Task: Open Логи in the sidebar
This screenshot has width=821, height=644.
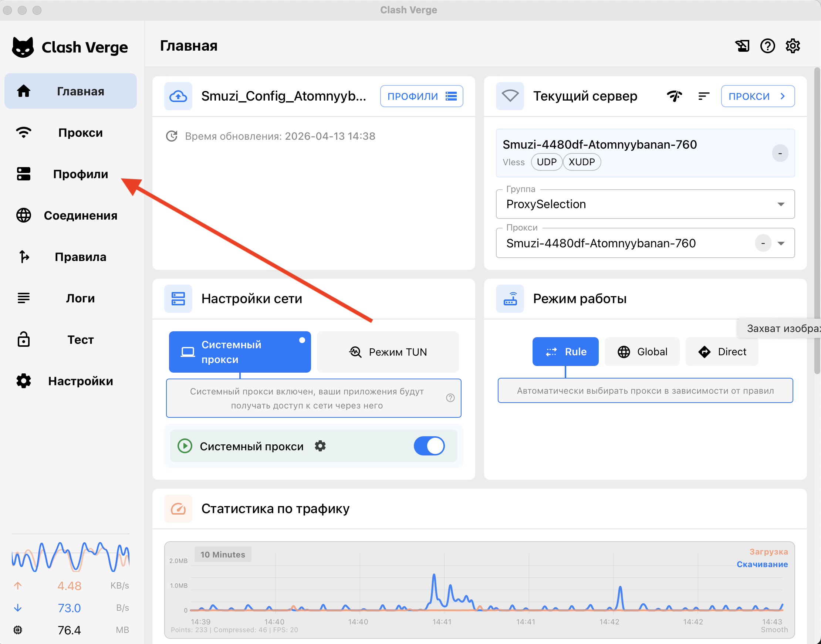Action: click(71, 298)
